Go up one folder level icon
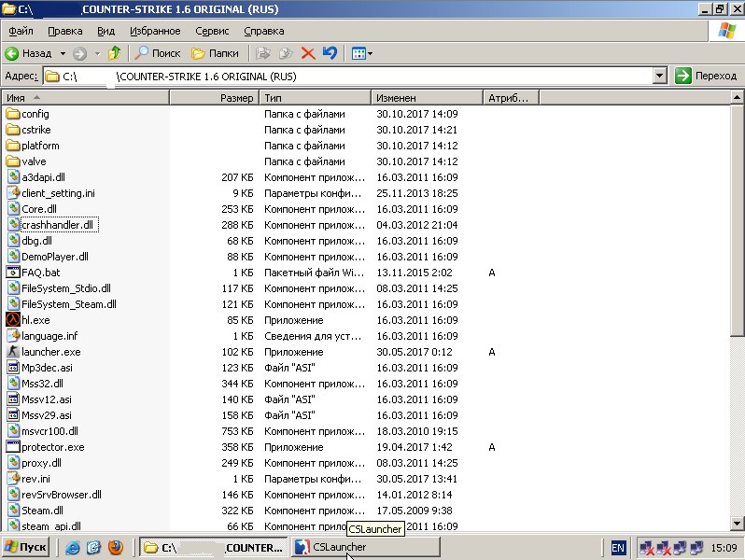This screenshot has height=560, width=745. click(x=115, y=53)
